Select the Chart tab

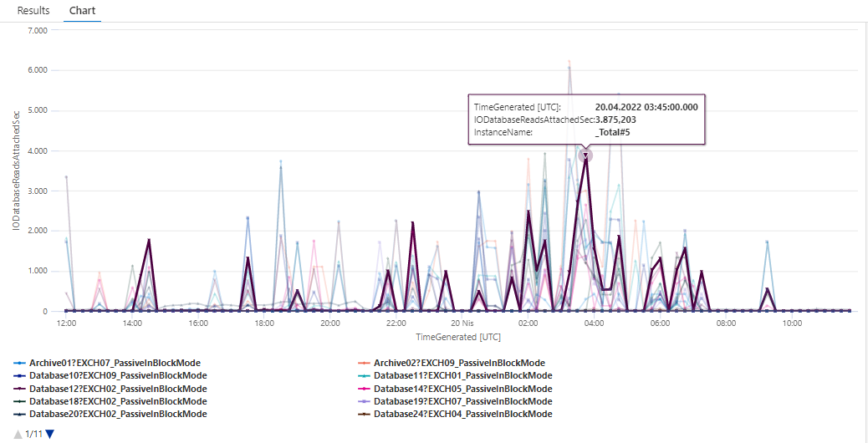pyautogui.click(x=82, y=11)
